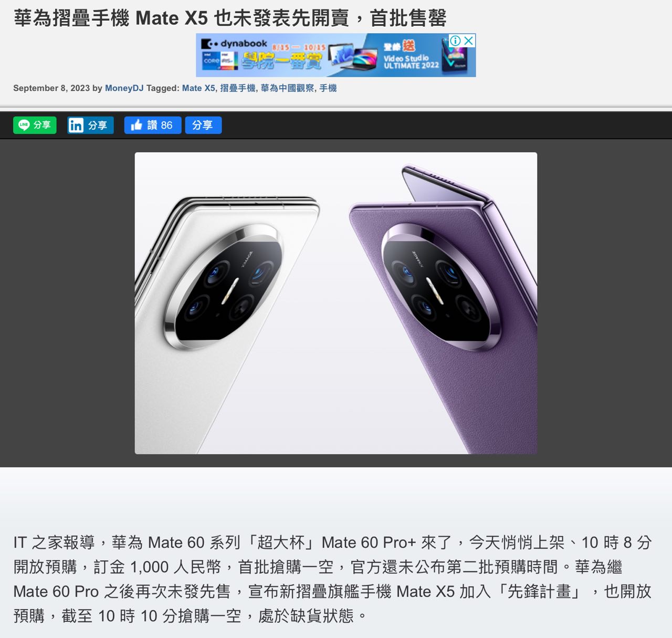
Task: Click the blue Facebook 分享 share button
Action: (x=203, y=125)
